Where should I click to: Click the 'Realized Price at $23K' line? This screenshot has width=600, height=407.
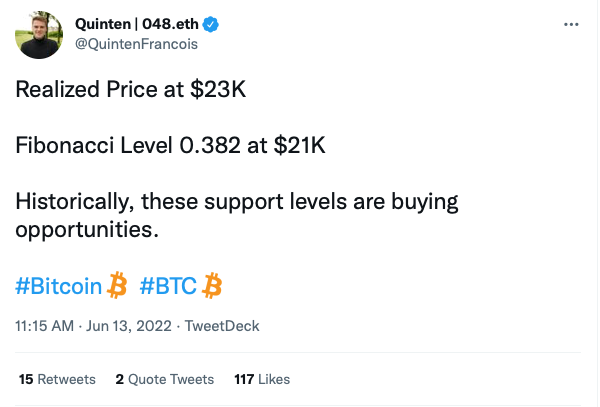click(130, 90)
